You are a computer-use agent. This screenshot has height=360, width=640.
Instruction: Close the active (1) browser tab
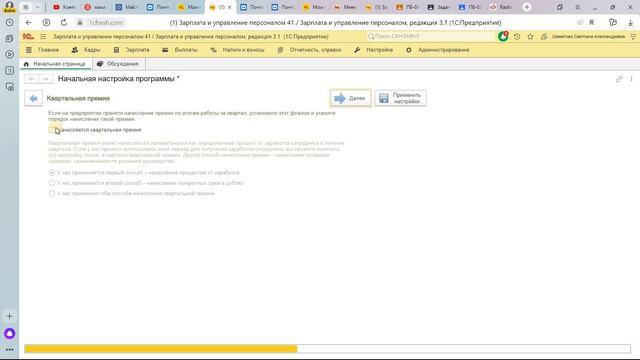coord(230,7)
